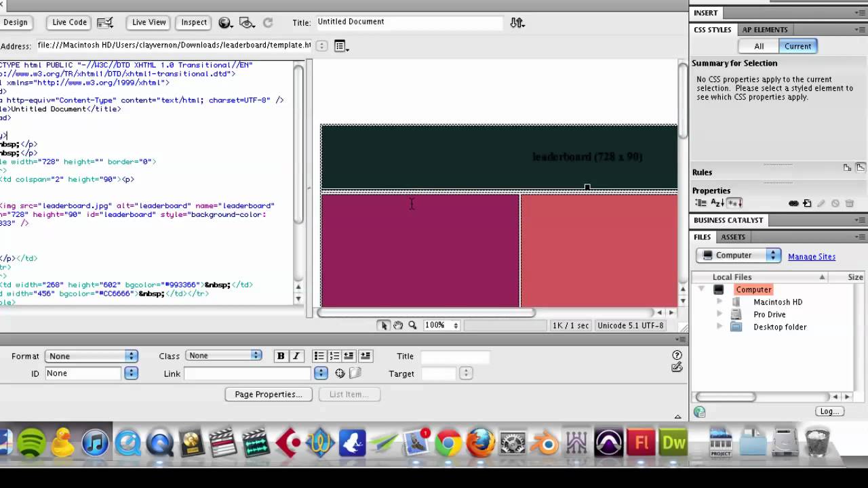The image size is (868, 488).
Task: Click the Refresh Design View icon
Action: click(x=268, y=22)
